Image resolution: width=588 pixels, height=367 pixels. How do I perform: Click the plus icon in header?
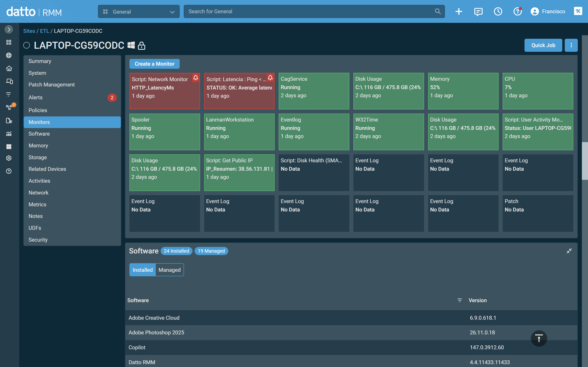click(x=459, y=11)
